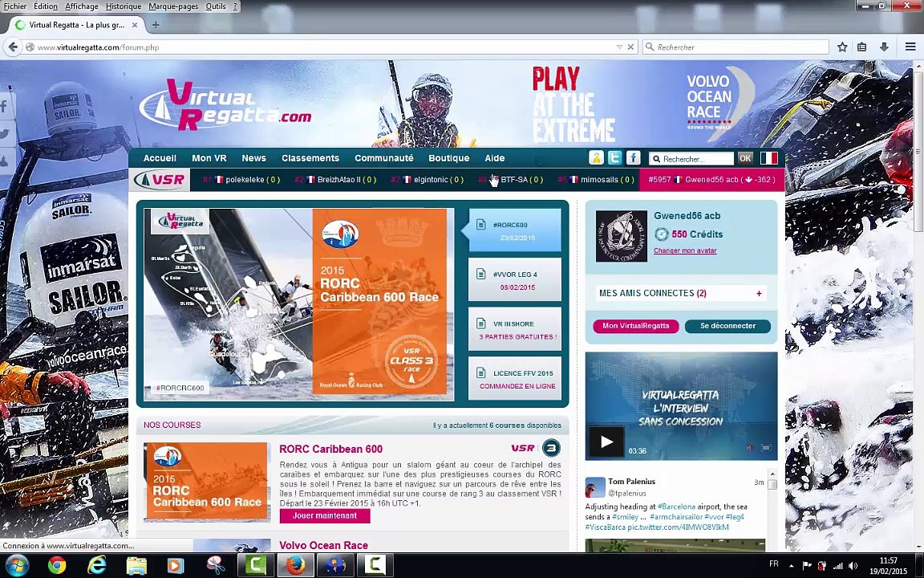
Task: Show hidden system tray icons
Action: 791,566
